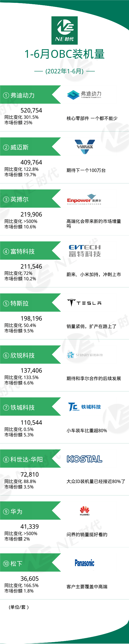This screenshot has width=129, height=644.
Task: Click the installation number 520,754
Action: [x=31, y=110]
